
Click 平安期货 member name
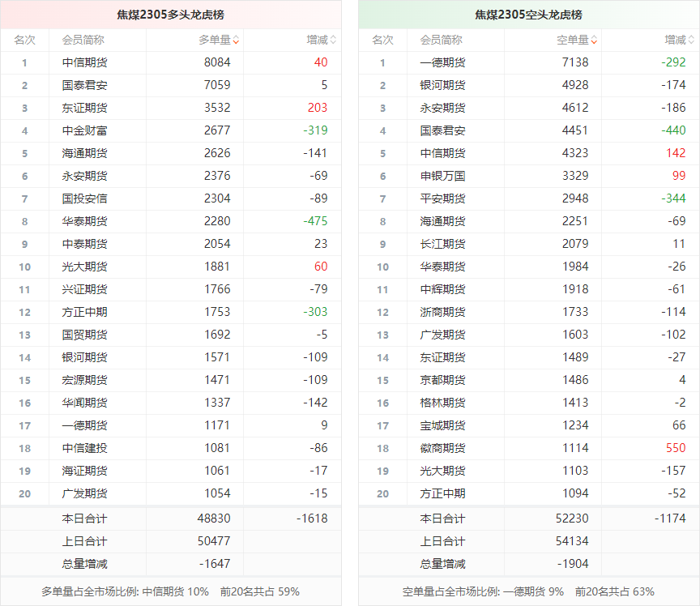click(x=442, y=198)
